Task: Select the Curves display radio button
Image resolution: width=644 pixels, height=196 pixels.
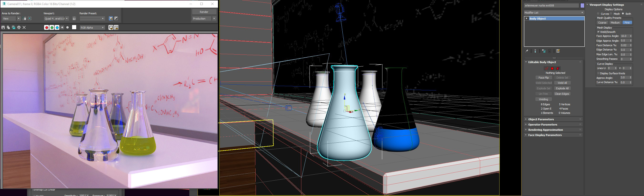Action: coord(598,14)
